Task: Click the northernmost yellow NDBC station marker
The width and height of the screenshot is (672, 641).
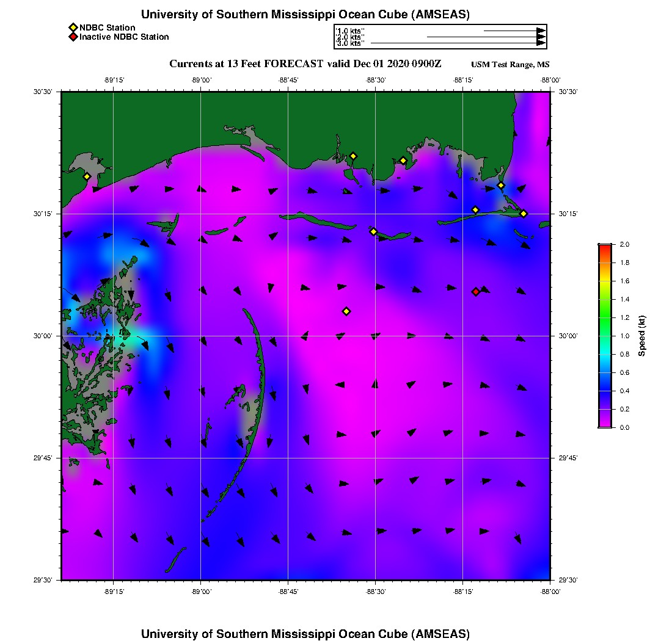Action: tap(353, 156)
